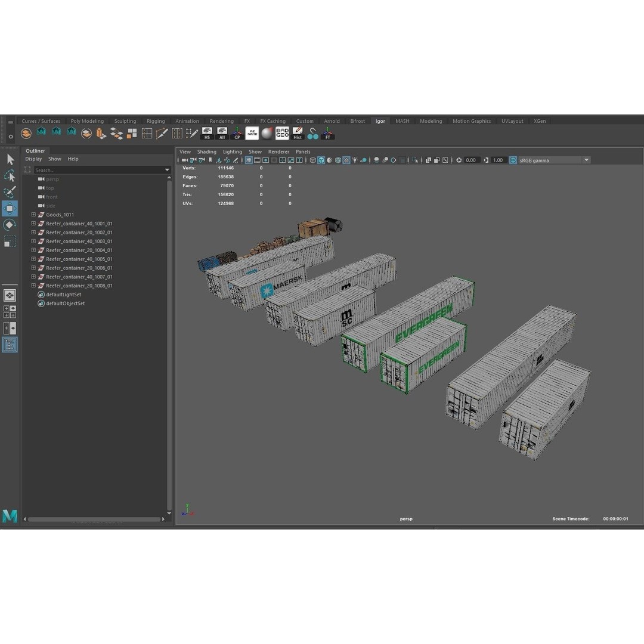Viewport: 644px width, 644px height.
Task: Toggle wireframe on shaded display
Action: click(338, 160)
